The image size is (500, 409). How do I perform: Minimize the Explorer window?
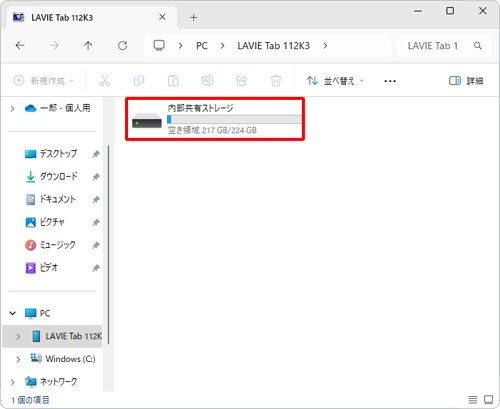(x=418, y=11)
